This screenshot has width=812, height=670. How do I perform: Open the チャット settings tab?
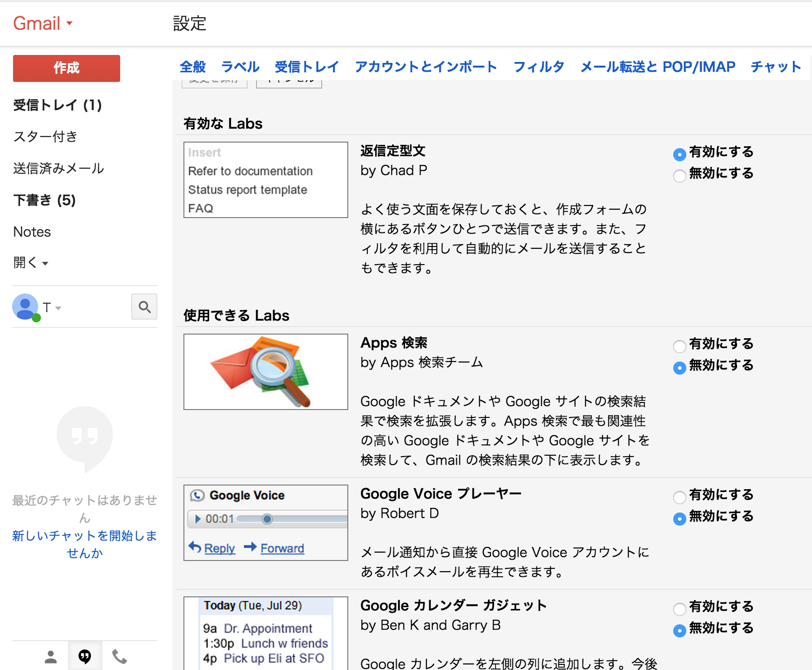pos(776,67)
